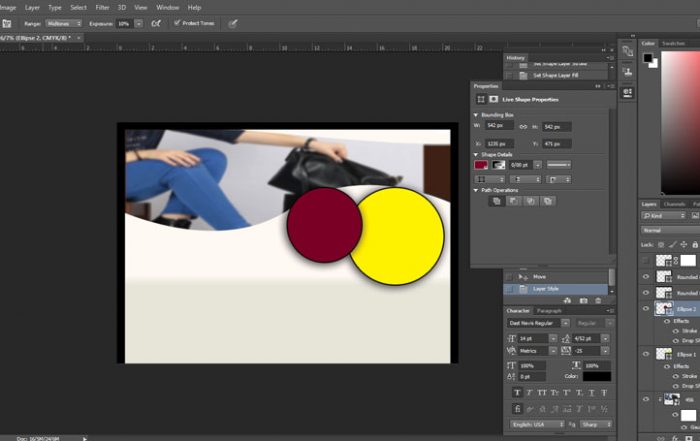
Task: Click the Y position field
Action: (x=557, y=144)
